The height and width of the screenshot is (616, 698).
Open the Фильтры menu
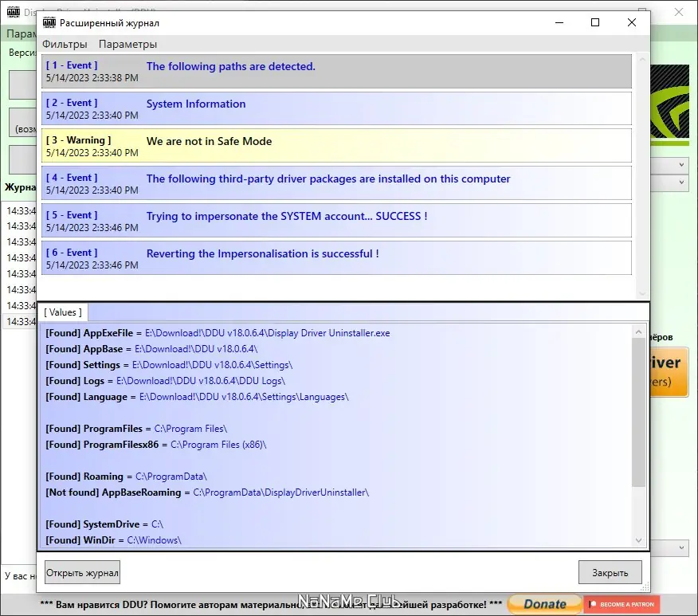65,44
